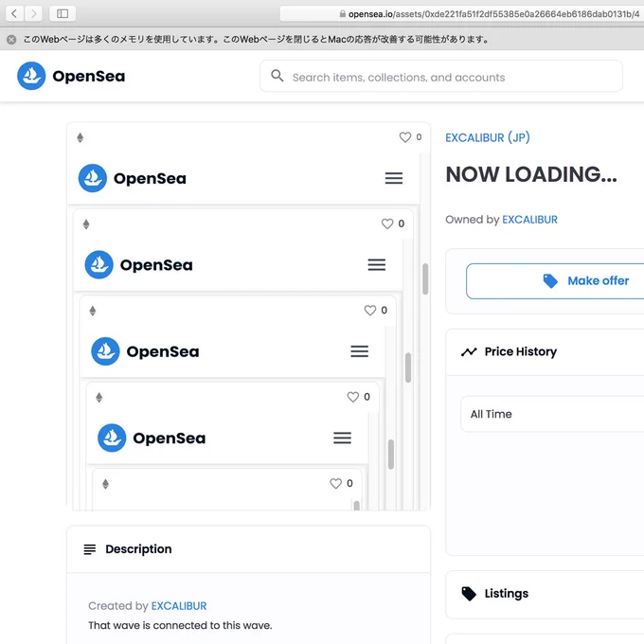Click the Ethereum icon in the fourth nested frame
This screenshot has width=644, height=644.
coord(99,398)
